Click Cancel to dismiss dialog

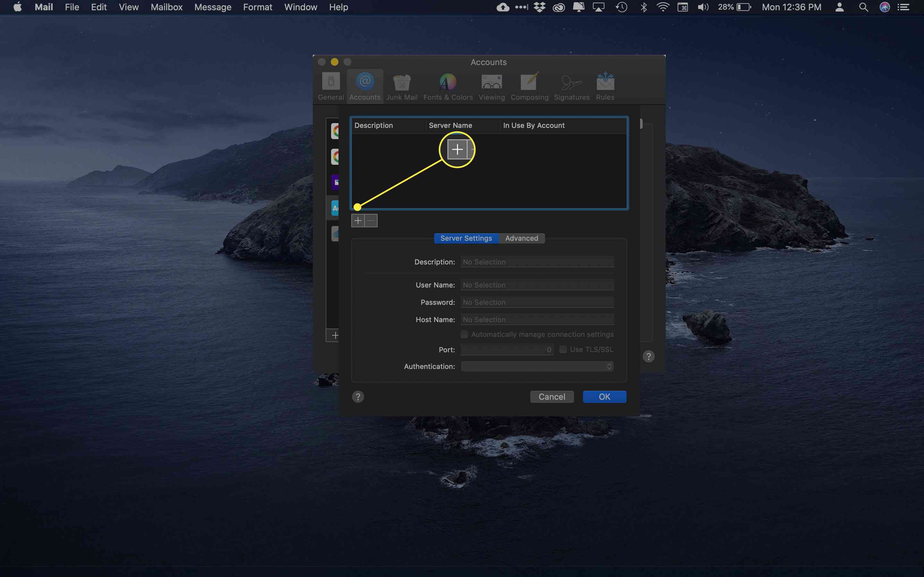(x=552, y=396)
